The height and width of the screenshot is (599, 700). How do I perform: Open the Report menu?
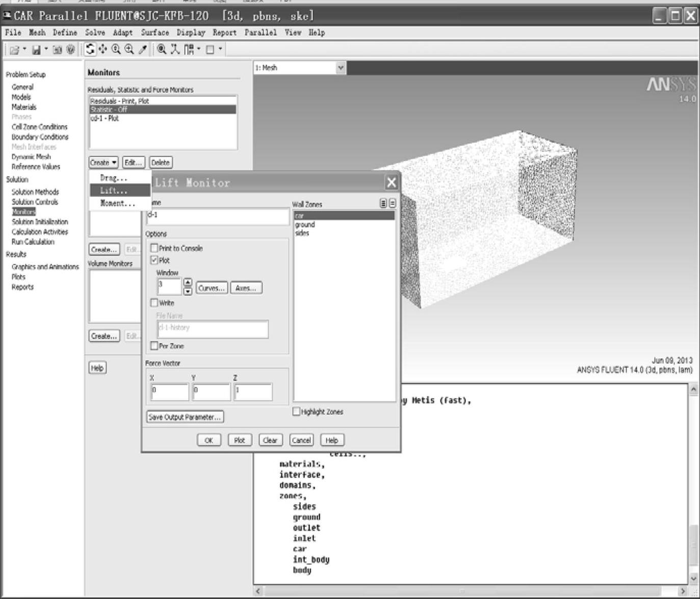pyautogui.click(x=224, y=33)
